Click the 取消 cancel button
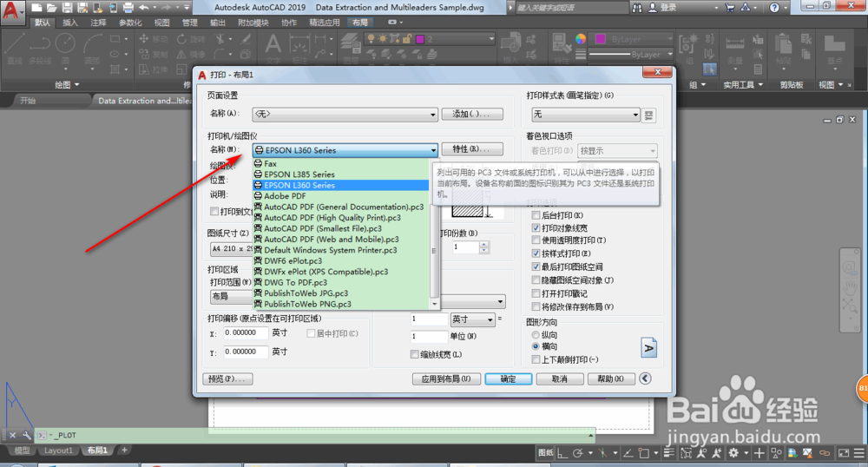This screenshot has width=868, height=467. [x=560, y=379]
